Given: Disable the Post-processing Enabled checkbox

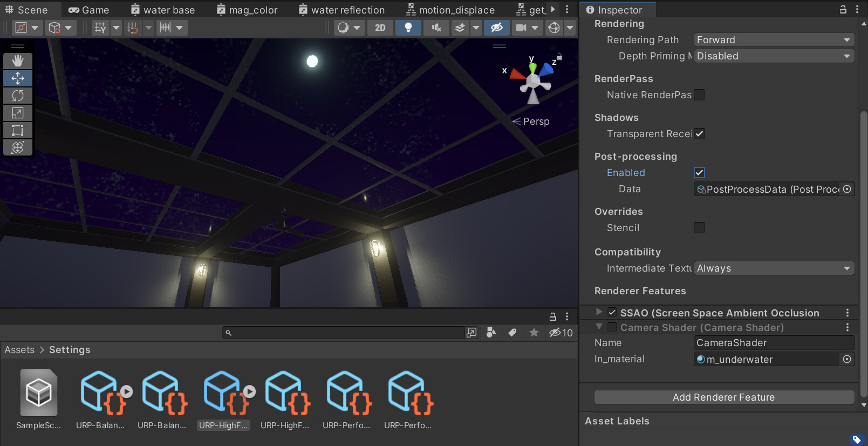Looking at the screenshot, I should (699, 173).
